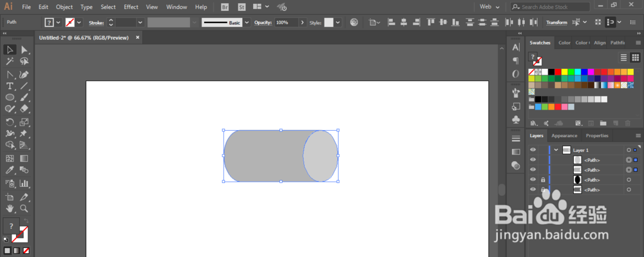Screen dimensions: 644x257
Task: Open the Swatches panel options menu
Action: [x=638, y=43]
